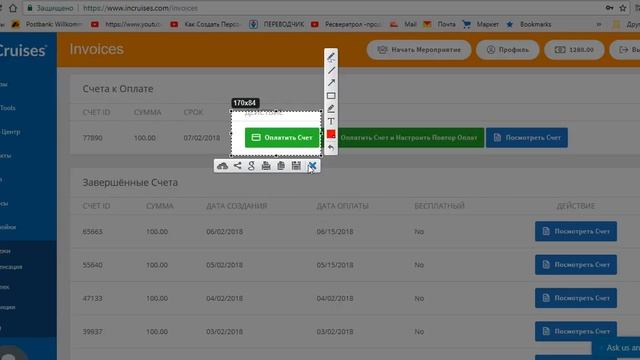640x360 pixels.
Task: View invoice 65663 with Посмотреть Счет
Action: click(x=576, y=231)
